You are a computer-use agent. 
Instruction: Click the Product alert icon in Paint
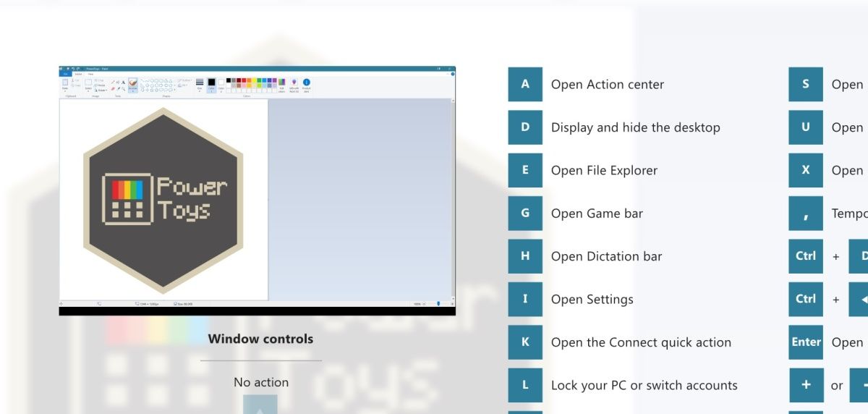(306, 85)
